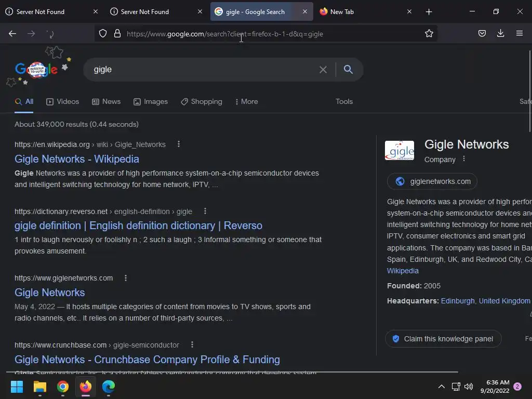532x399 pixels.
Task: Click the page vertical scrollbar
Action: [x=530, y=91]
